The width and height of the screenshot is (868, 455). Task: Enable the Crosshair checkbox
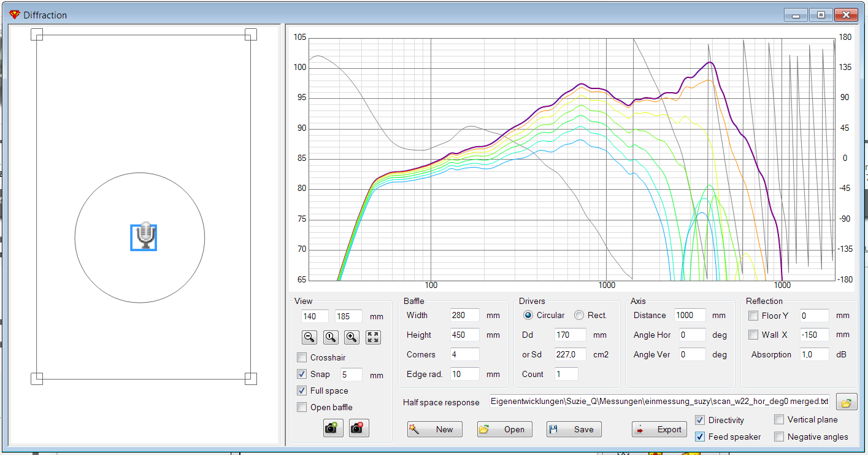pyautogui.click(x=302, y=358)
